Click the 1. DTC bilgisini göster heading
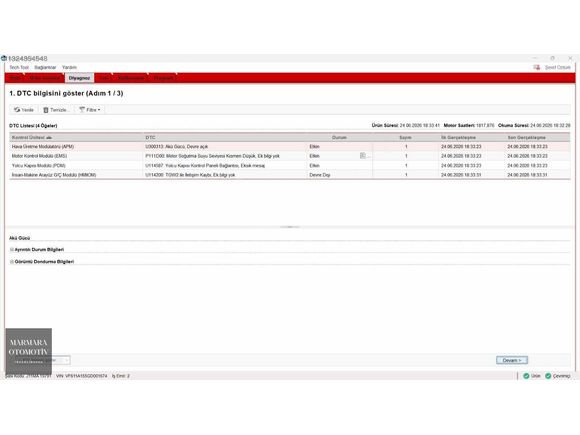Image resolution: width=580 pixels, height=435 pixels. [x=66, y=93]
